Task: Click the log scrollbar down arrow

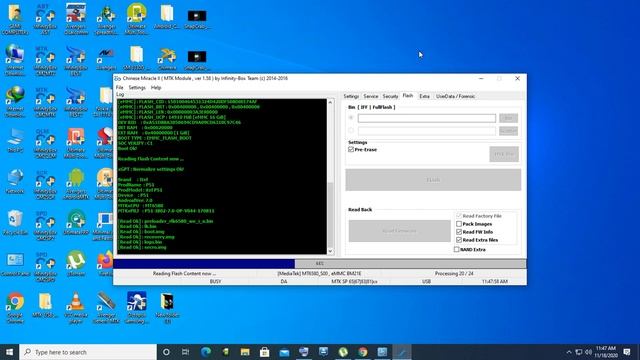Action: pos(330,251)
